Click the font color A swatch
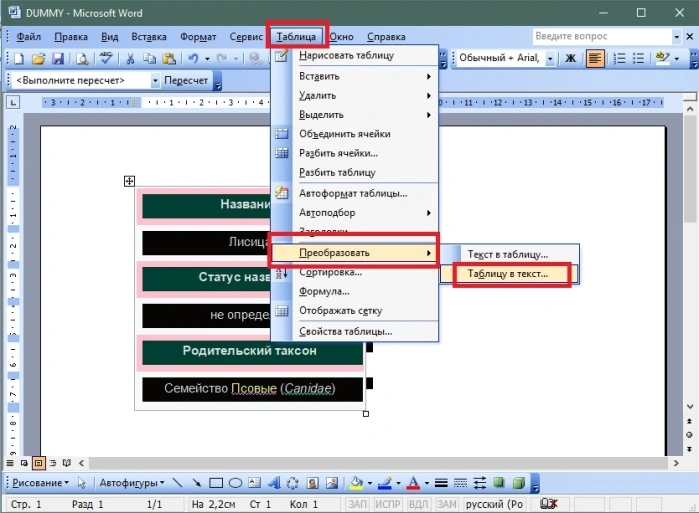The width and height of the screenshot is (699, 513). [x=413, y=483]
